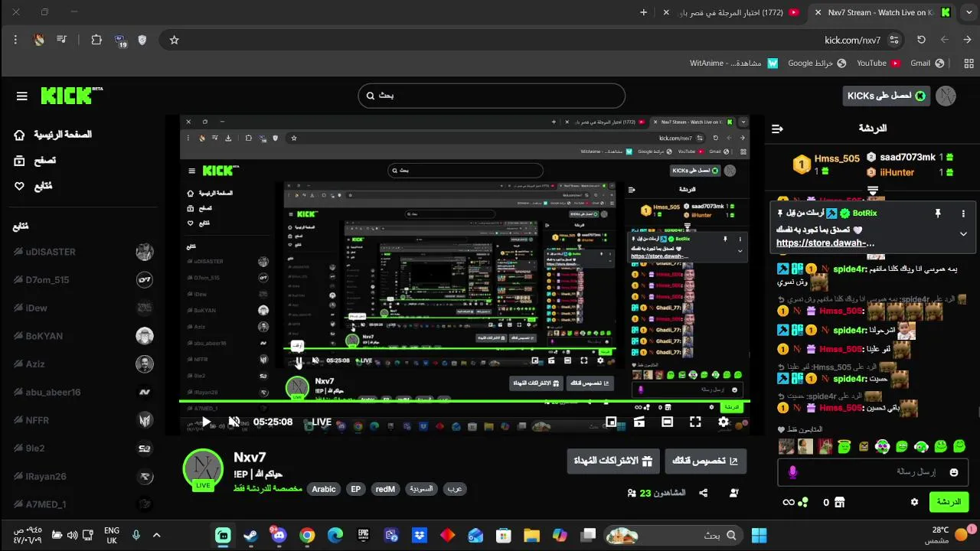Collapse the chat panel with arrow icon

[778, 129]
